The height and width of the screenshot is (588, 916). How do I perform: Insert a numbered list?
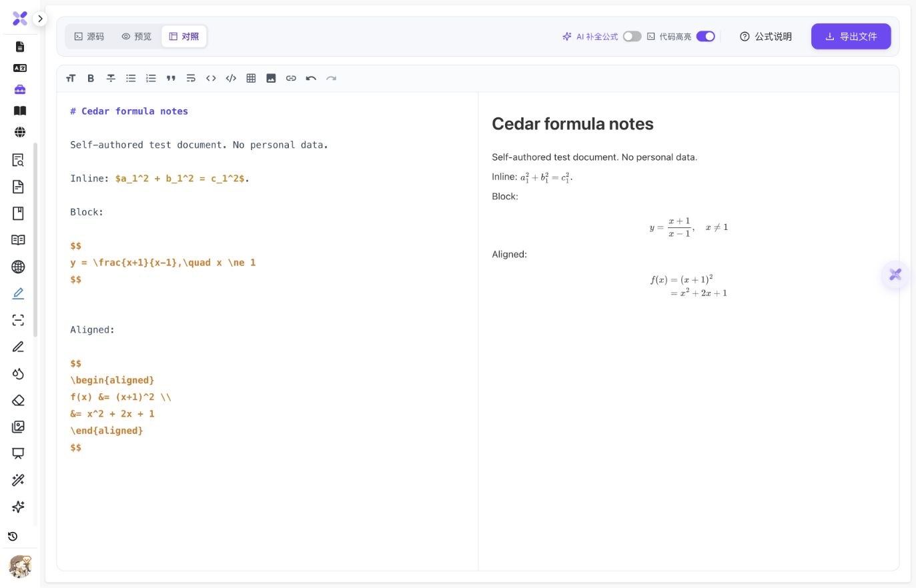(151, 79)
